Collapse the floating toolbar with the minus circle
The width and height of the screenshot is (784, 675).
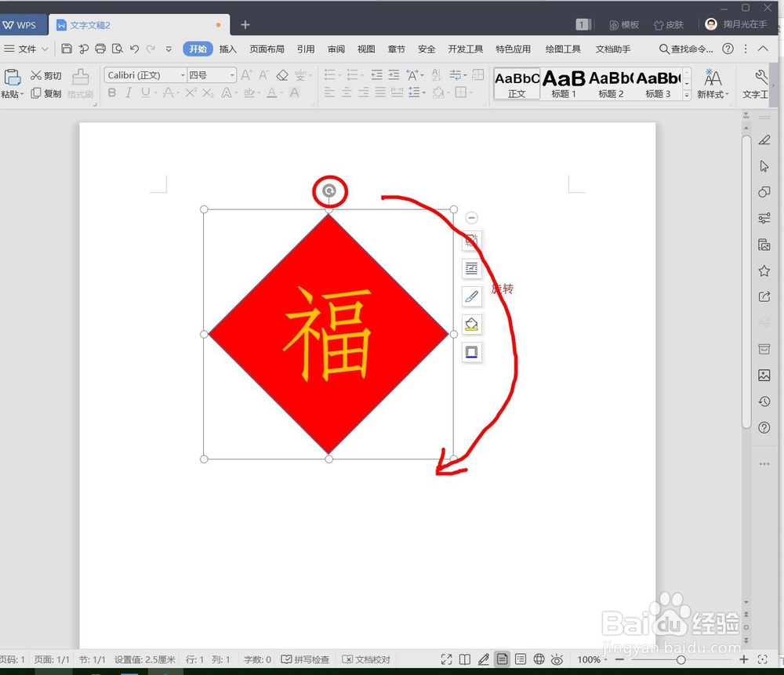[471, 217]
